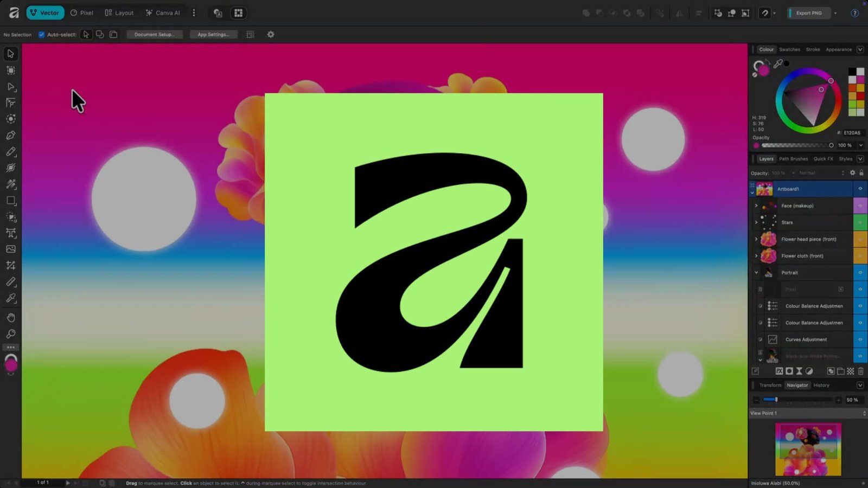The image size is (868, 488).
Task: Activate the Hand (View) tool
Action: (11, 318)
